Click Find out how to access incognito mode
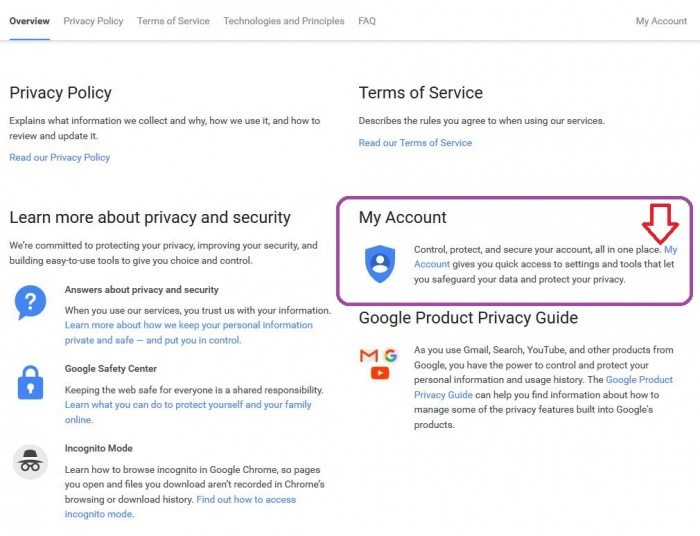 click(246, 499)
